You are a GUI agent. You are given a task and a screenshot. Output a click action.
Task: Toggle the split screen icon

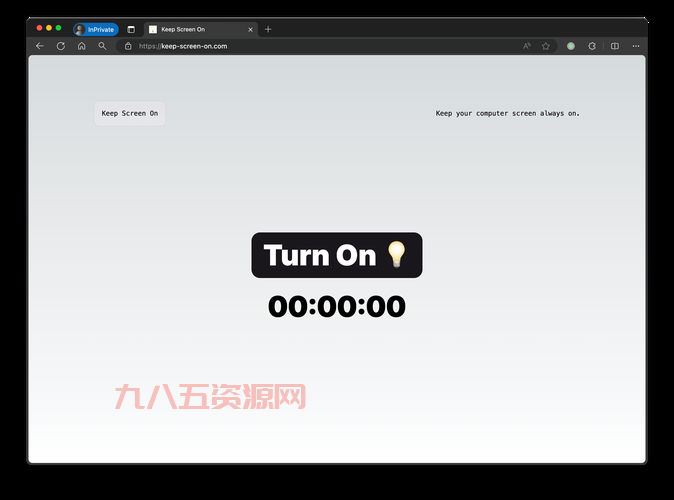tap(615, 46)
